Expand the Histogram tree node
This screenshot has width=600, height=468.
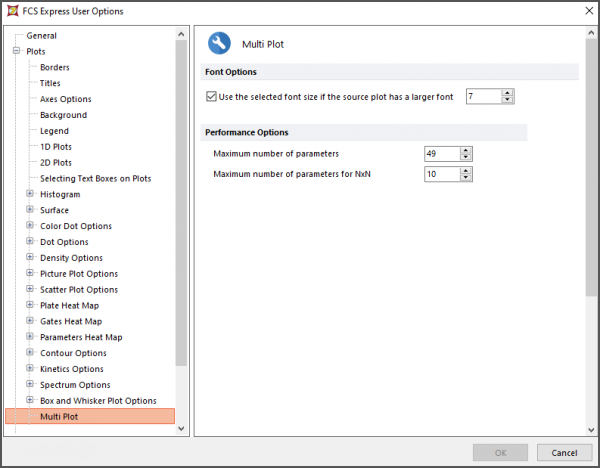pyautogui.click(x=30, y=194)
